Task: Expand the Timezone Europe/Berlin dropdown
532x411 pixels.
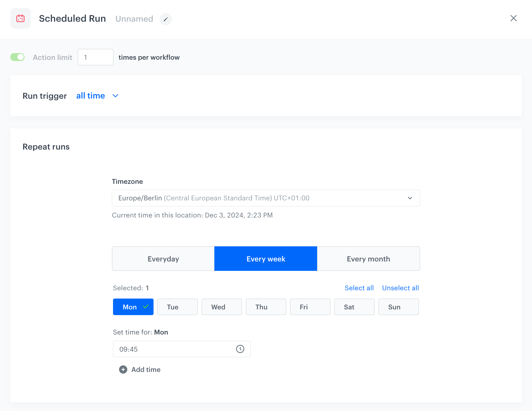Action: pyautogui.click(x=266, y=198)
